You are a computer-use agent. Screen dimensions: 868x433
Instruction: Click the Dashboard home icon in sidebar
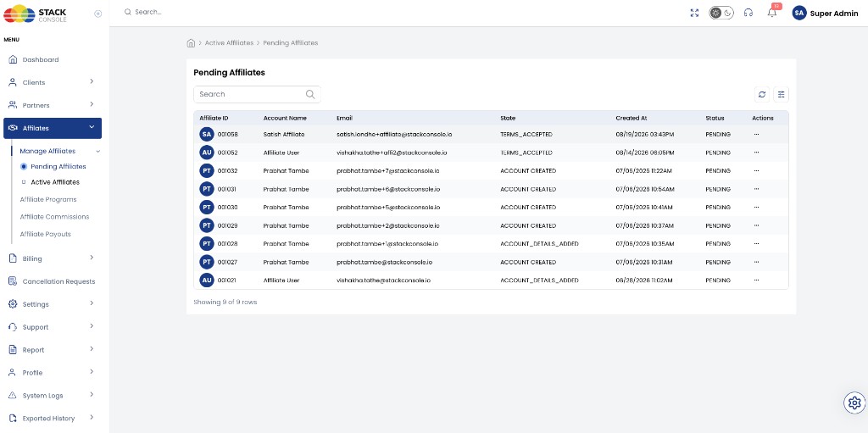click(13, 59)
